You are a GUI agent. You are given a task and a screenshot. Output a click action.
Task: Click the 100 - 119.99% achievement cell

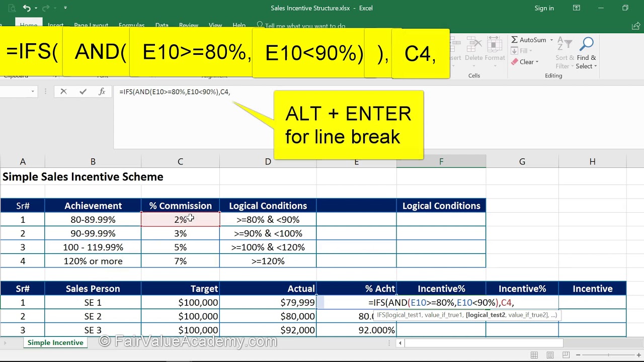click(93, 247)
